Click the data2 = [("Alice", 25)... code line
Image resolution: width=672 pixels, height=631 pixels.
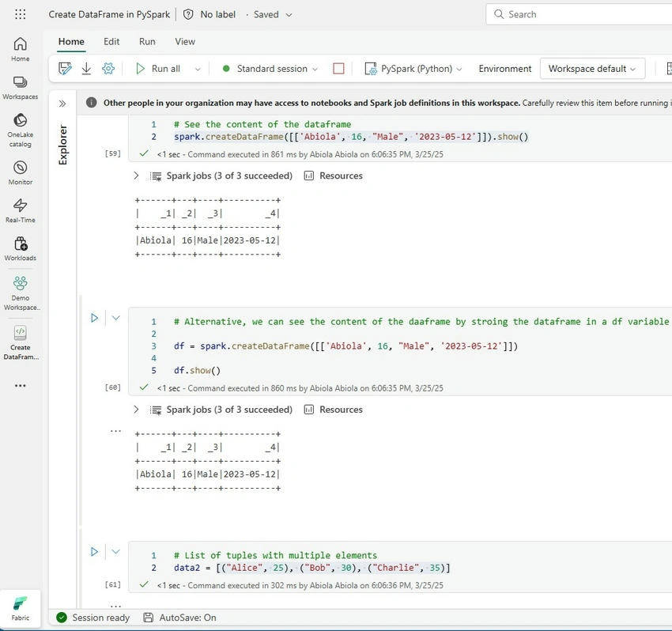coord(312,568)
